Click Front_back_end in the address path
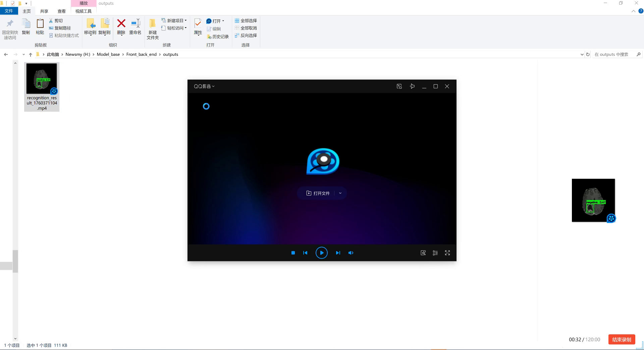The height and width of the screenshot is (350, 644). [x=141, y=54]
